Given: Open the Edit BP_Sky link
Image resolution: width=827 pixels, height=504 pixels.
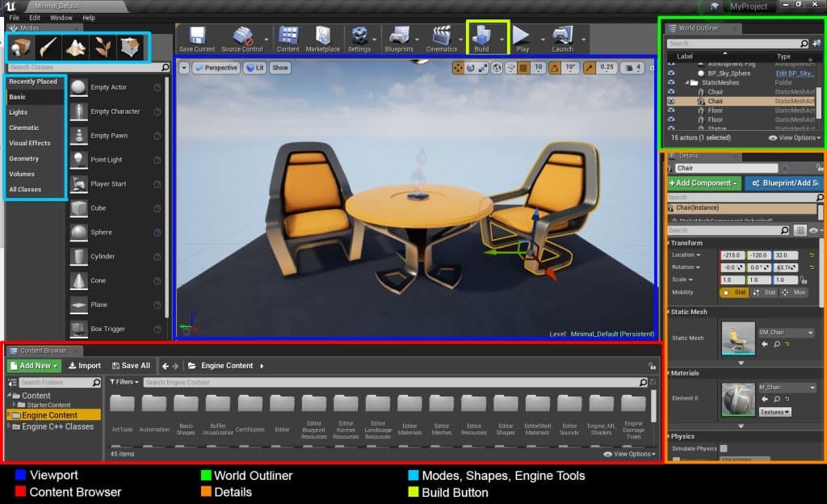Looking at the screenshot, I should click(x=795, y=73).
